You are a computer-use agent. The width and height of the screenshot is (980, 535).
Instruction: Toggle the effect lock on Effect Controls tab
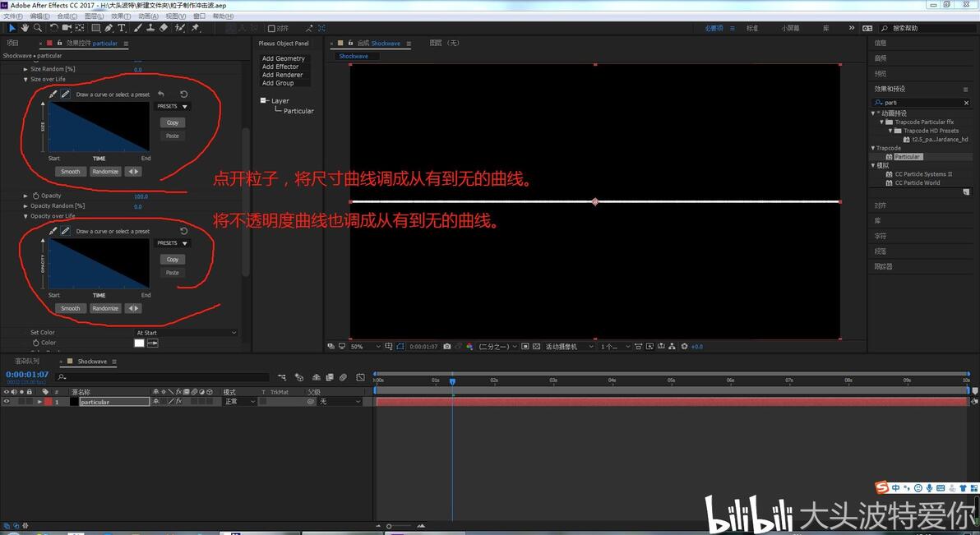pyautogui.click(x=59, y=43)
